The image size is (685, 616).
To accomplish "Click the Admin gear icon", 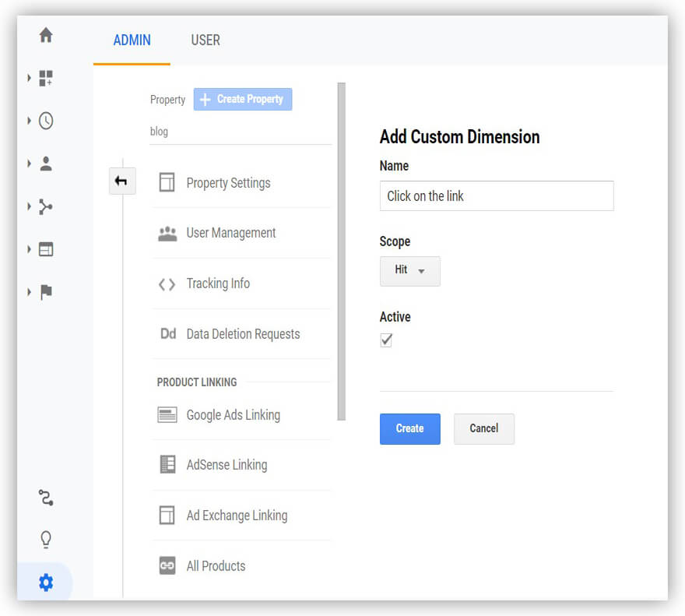I will pyautogui.click(x=45, y=582).
